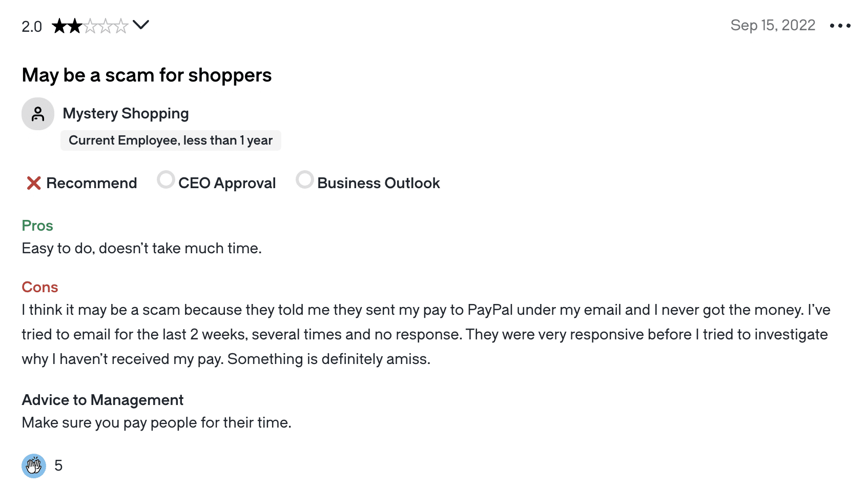
Task: Click the helpful clapping hands icon
Action: click(x=34, y=466)
